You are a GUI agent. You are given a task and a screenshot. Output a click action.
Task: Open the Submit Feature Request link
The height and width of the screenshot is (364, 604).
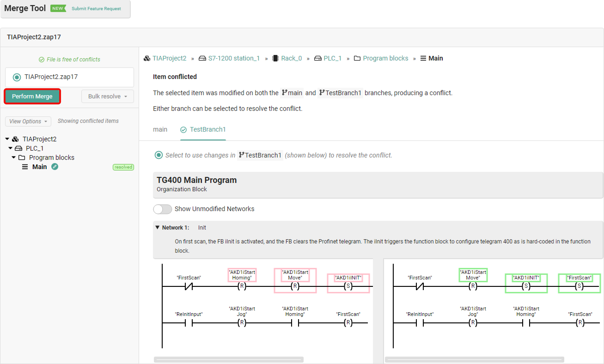coord(96,9)
